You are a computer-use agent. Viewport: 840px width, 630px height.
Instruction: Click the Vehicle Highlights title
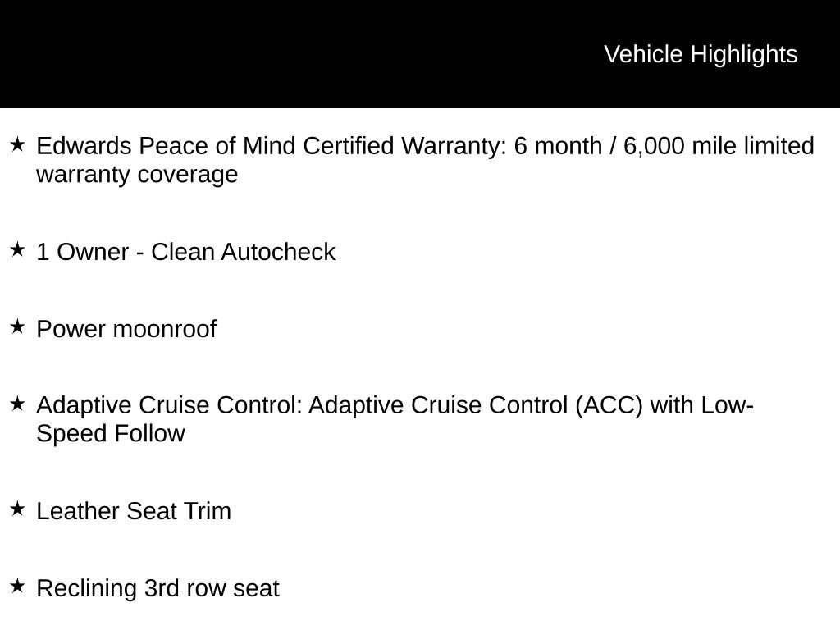(x=701, y=54)
